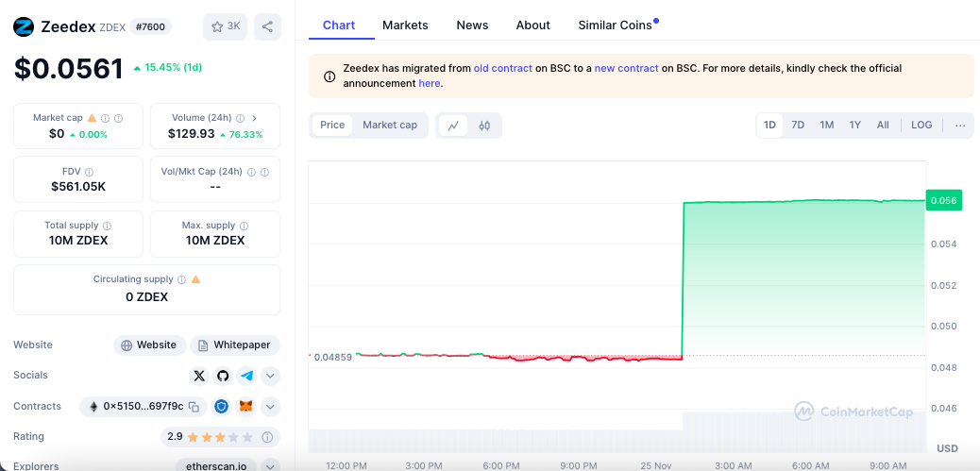
Task: Set chart range to 1M
Action: point(827,125)
